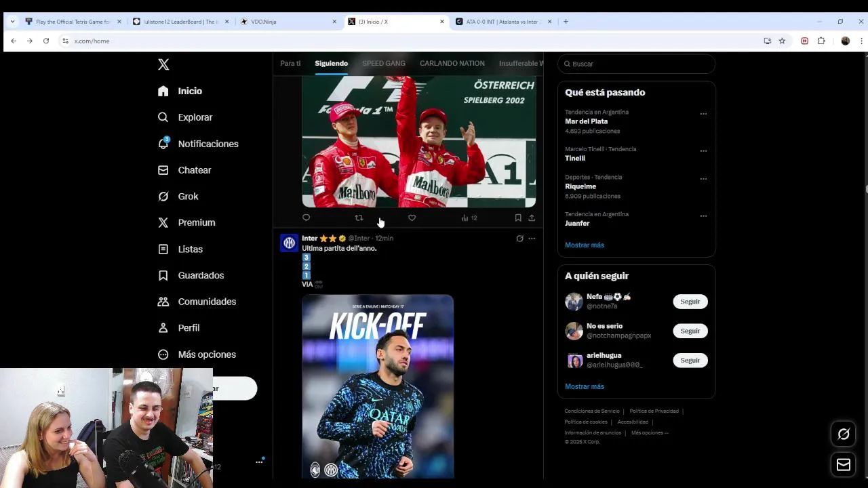
Task: Go back in the browser
Action: coord(14,41)
